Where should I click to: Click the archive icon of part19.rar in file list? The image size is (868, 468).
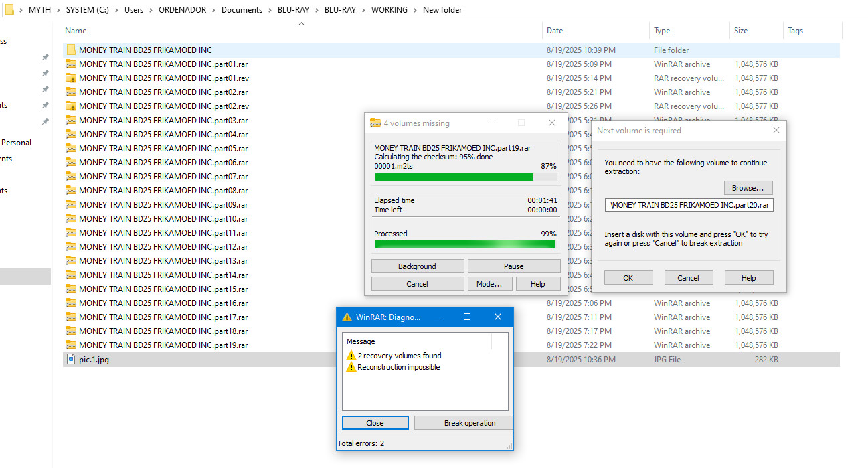71,345
